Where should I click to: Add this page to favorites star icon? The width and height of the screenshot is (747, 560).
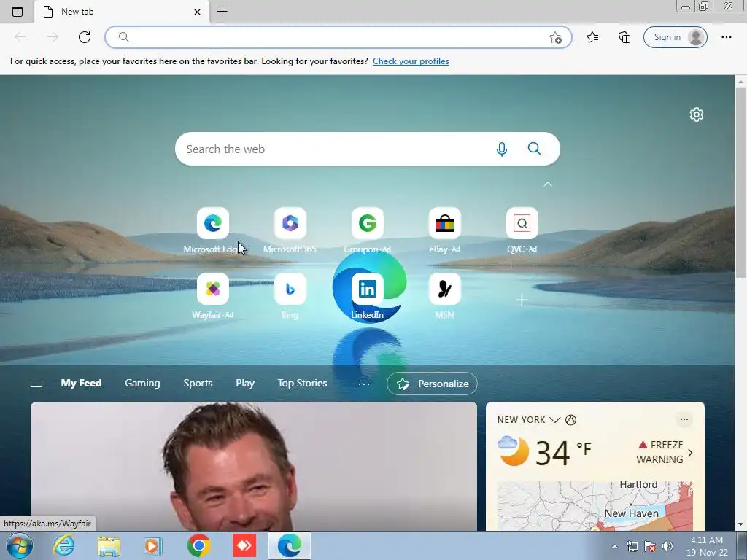pyautogui.click(x=555, y=38)
